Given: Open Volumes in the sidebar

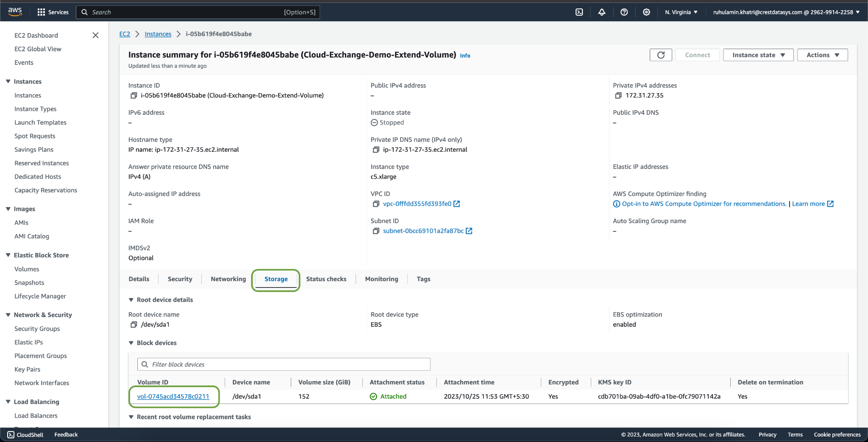Looking at the screenshot, I should click(x=27, y=269).
